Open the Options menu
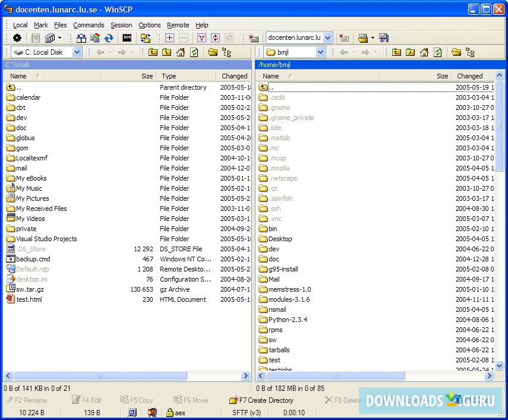The width and height of the screenshot is (508, 420). click(149, 25)
